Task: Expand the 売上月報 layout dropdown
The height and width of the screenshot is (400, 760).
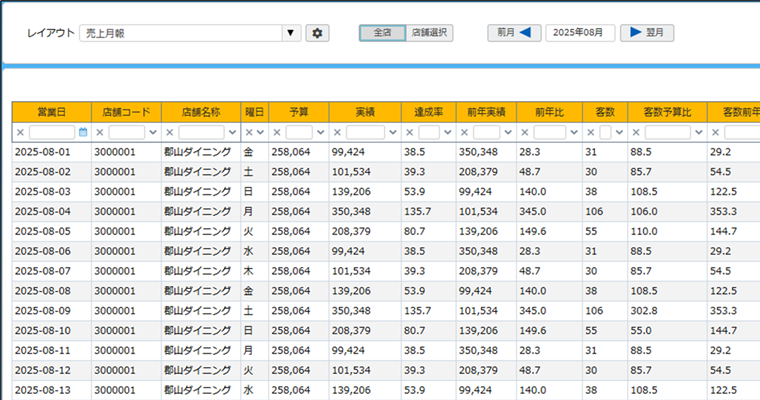Action: tap(290, 33)
